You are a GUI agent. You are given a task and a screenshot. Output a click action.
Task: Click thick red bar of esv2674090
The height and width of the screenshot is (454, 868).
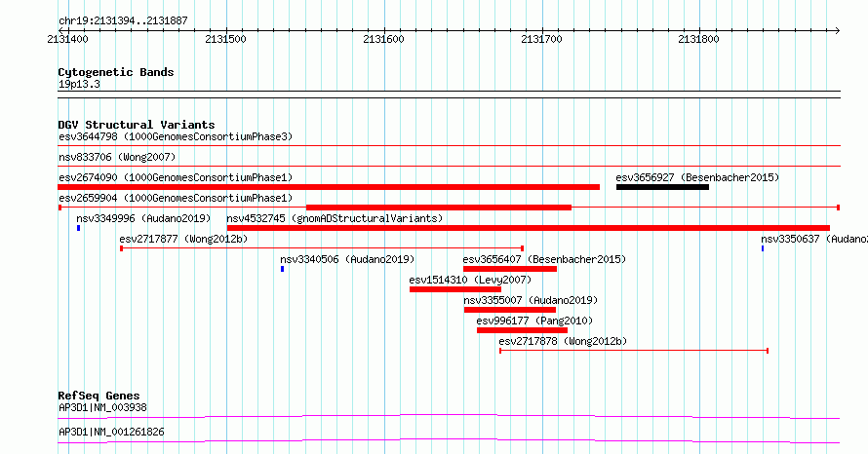click(329, 187)
